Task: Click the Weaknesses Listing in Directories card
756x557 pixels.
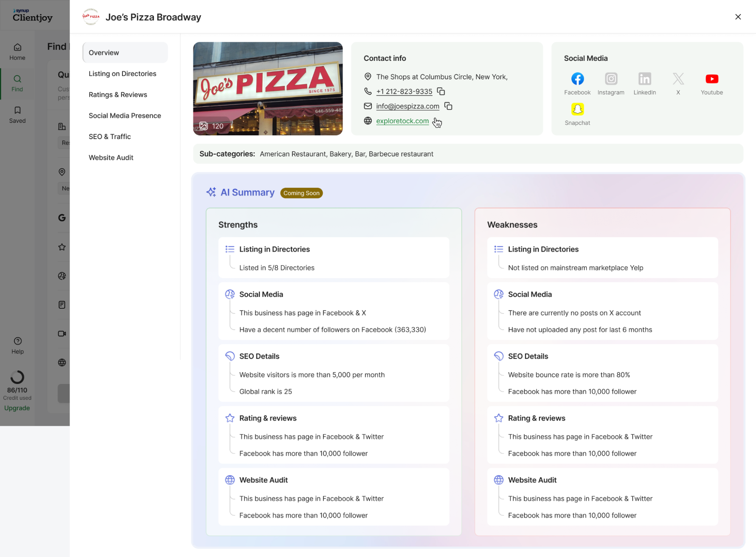Action: tap(602, 258)
